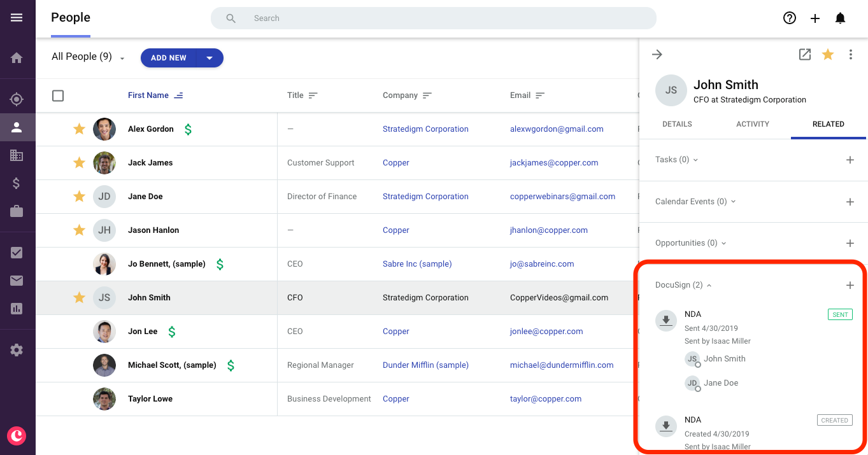Viewport: 868px width, 455px height.
Task: Switch to the DETAILS tab
Action: point(677,124)
